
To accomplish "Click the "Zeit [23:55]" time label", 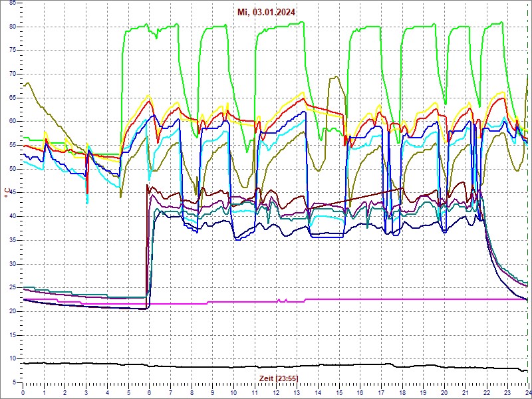I will coord(279,378).
